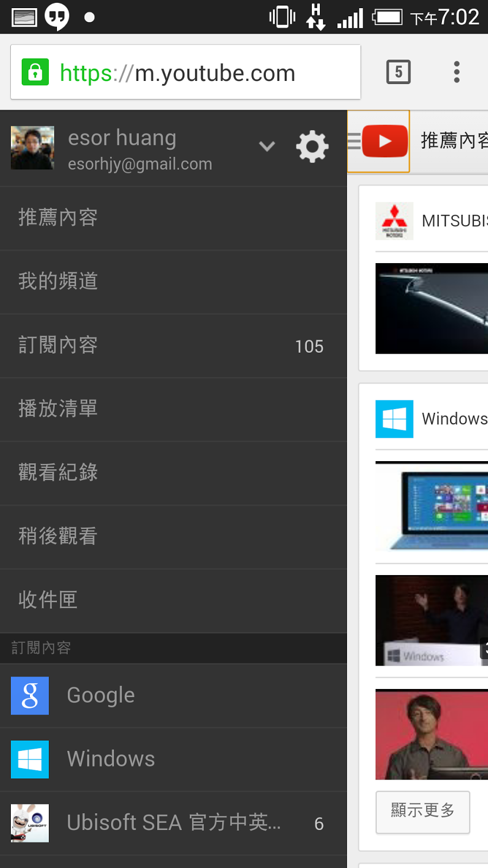Open red-background man video thumbnail
488x868 pixels.
click(x=432, y=735)
